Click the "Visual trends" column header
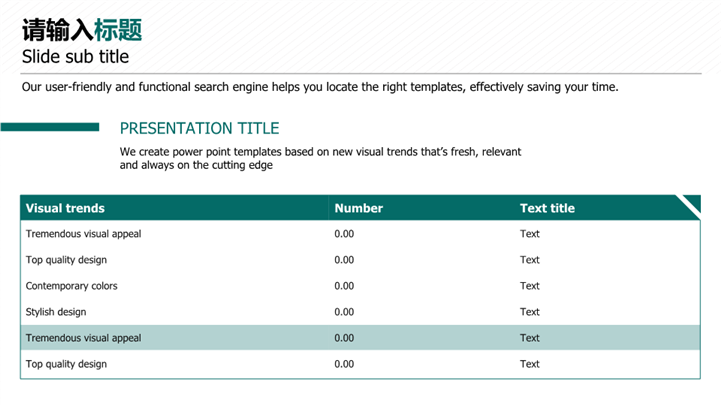 (x=65, y=208)
